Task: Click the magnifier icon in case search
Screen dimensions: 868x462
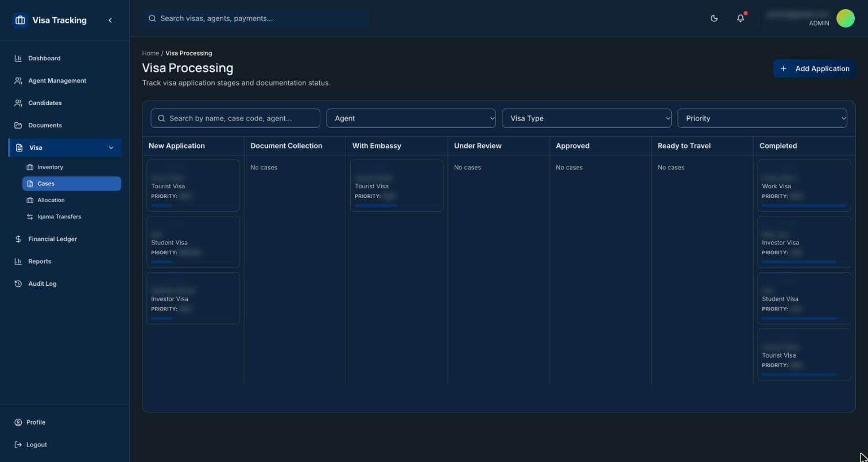Action: point(161,118)
